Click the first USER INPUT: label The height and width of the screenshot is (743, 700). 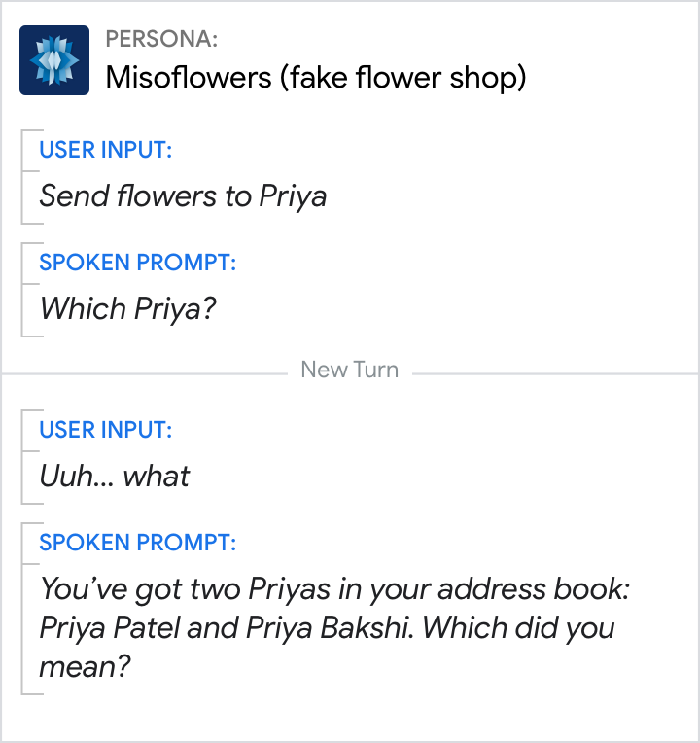[106, 150]
